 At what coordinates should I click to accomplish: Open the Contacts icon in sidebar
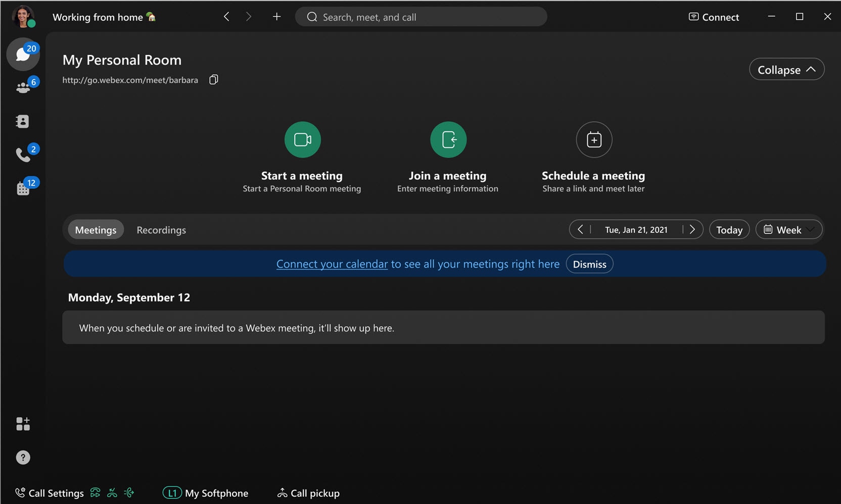pyautogui.click(x=23, y=121)
